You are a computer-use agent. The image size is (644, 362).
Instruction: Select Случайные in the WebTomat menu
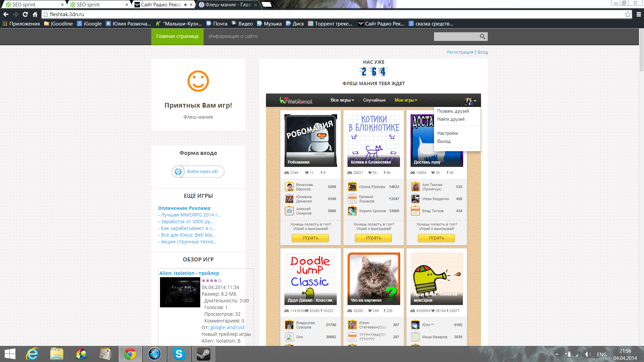[x=374, y=100]
